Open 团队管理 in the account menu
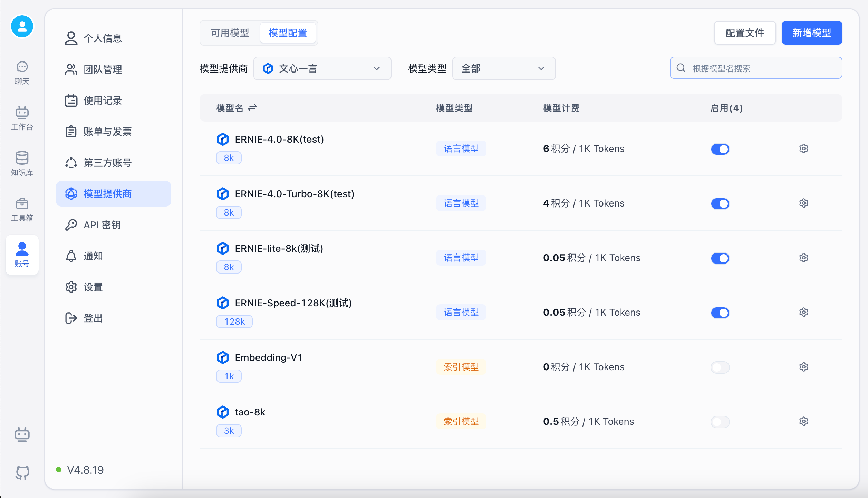 tap(103, 69)
